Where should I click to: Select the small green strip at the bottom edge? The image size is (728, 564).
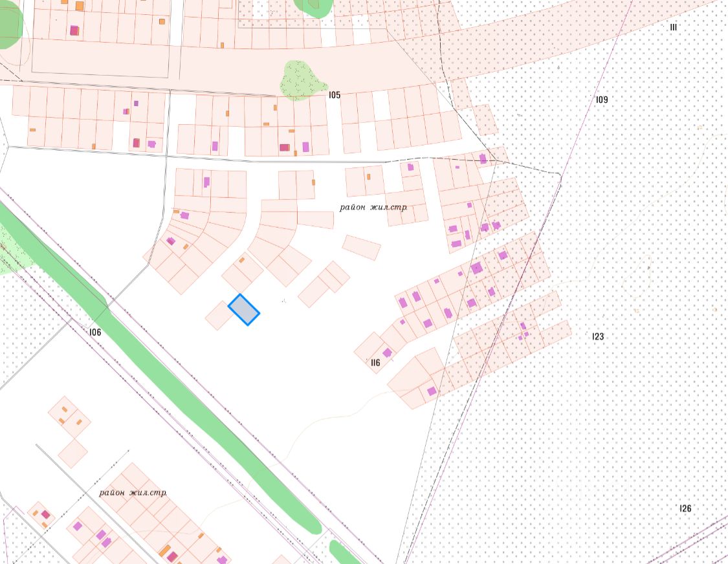point(344,552)
